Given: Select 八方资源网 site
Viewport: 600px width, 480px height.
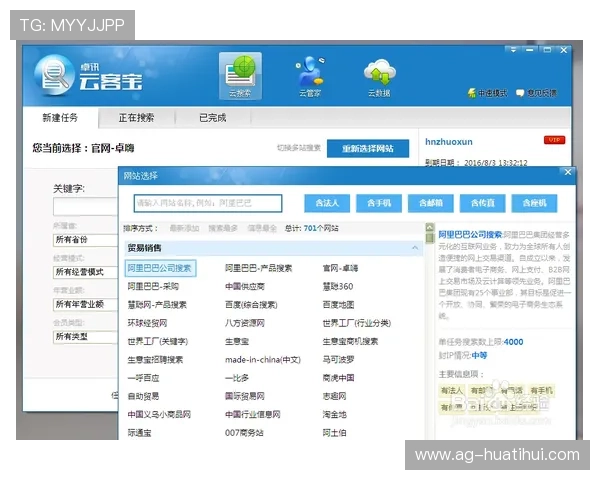Looking at the screenshot, I should coord(245,323).
